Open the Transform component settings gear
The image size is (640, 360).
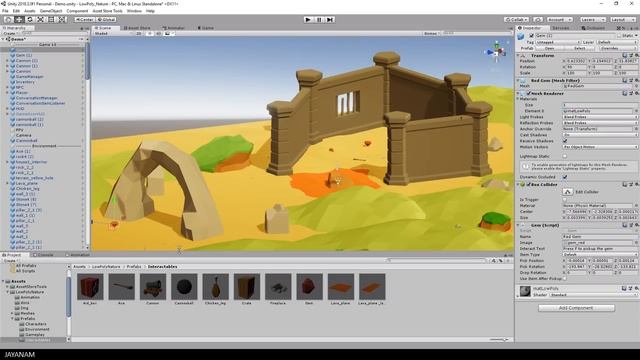coord(636,55)
